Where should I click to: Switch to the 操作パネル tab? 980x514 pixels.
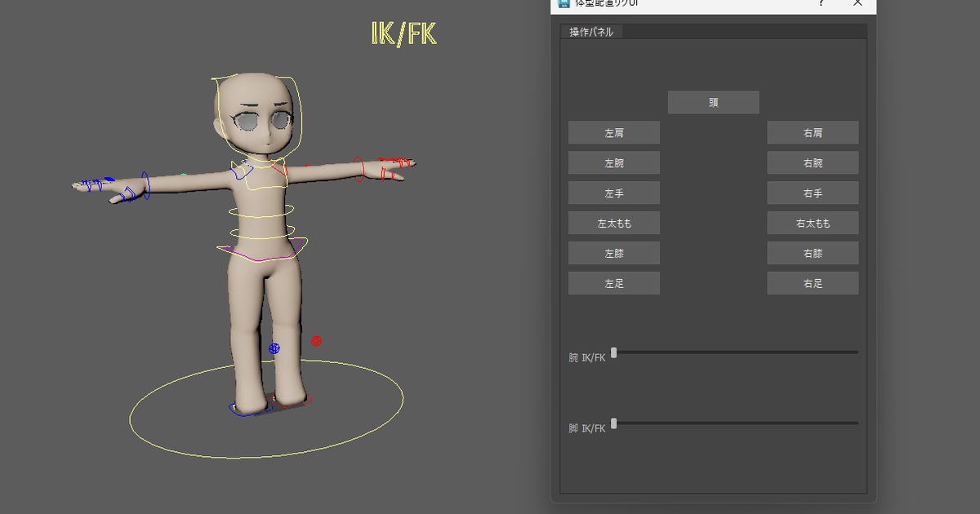click(592, 32)
